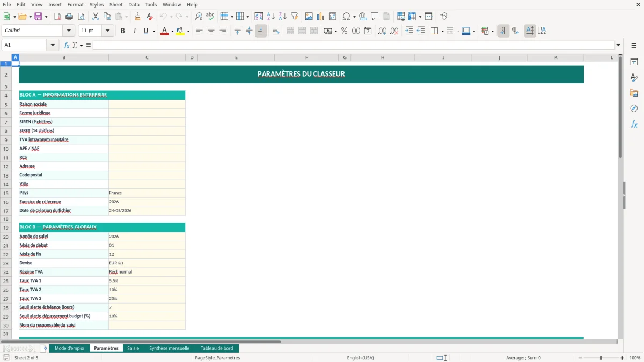644x362 pixels.
Task: Click the Add Decimal Place icon
Action: coord(382,31)
